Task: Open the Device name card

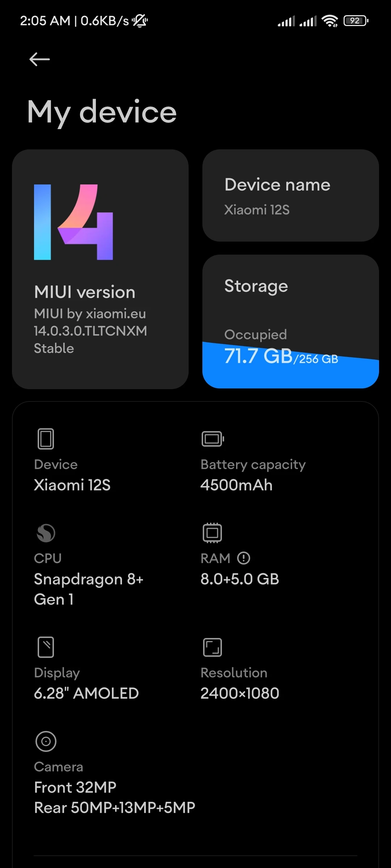Action: click(290, 195)
